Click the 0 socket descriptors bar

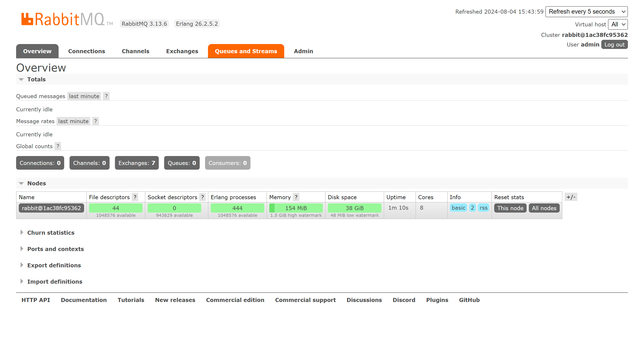coord(174,208)
